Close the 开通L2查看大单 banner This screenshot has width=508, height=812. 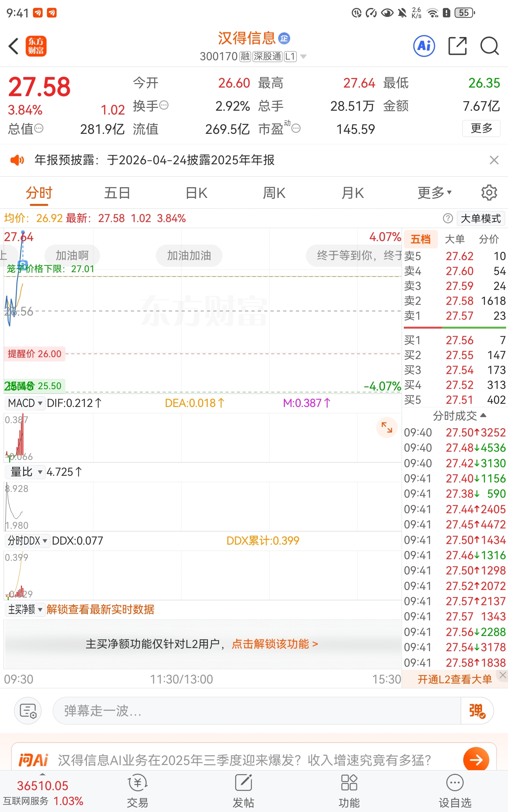[503, 675]
